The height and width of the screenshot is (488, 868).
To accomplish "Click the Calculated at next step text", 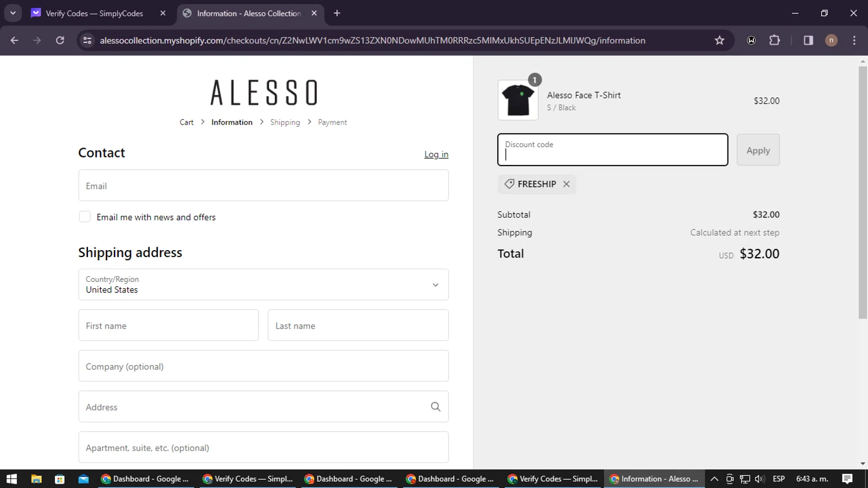I will click(735, 233).
